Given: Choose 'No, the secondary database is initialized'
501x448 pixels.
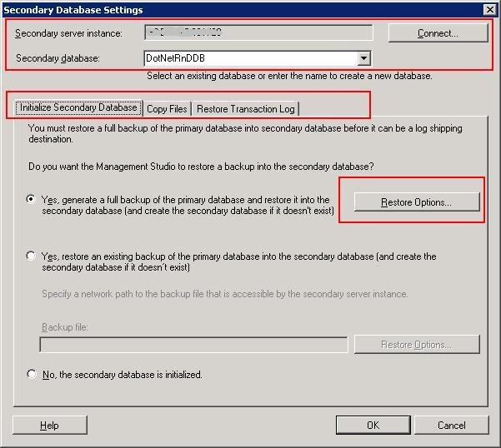Looking at the screenshot, I should point(32,375).
